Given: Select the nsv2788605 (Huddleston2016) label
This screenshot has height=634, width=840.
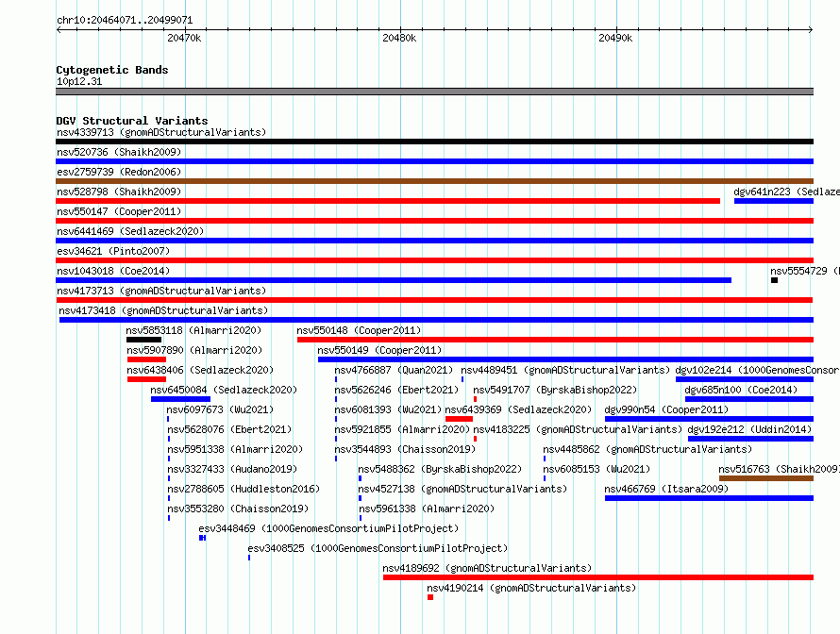Looking at the screenshot, I should (x=244, y=489).
